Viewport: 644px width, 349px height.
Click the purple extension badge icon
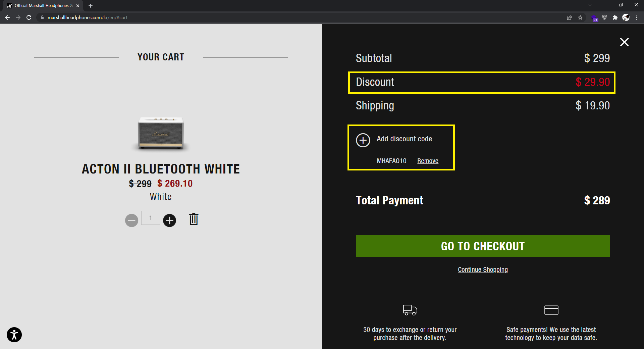[594, 18]
